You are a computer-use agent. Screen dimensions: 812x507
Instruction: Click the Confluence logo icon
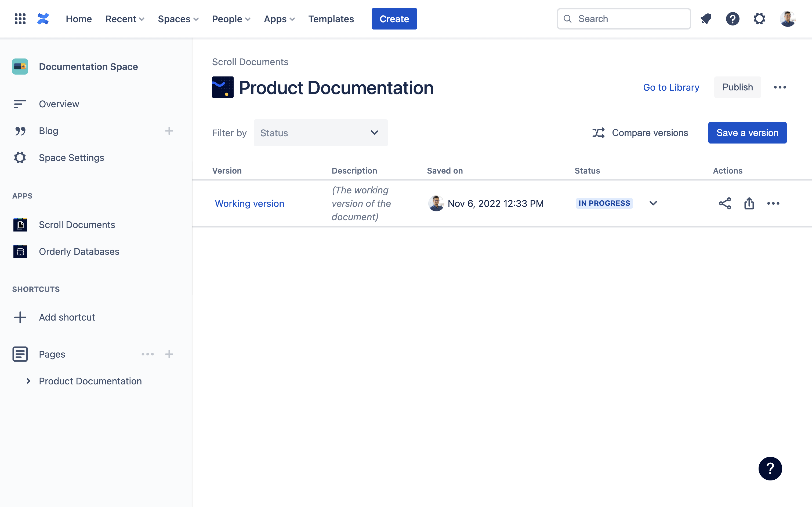tap(43, 19)
